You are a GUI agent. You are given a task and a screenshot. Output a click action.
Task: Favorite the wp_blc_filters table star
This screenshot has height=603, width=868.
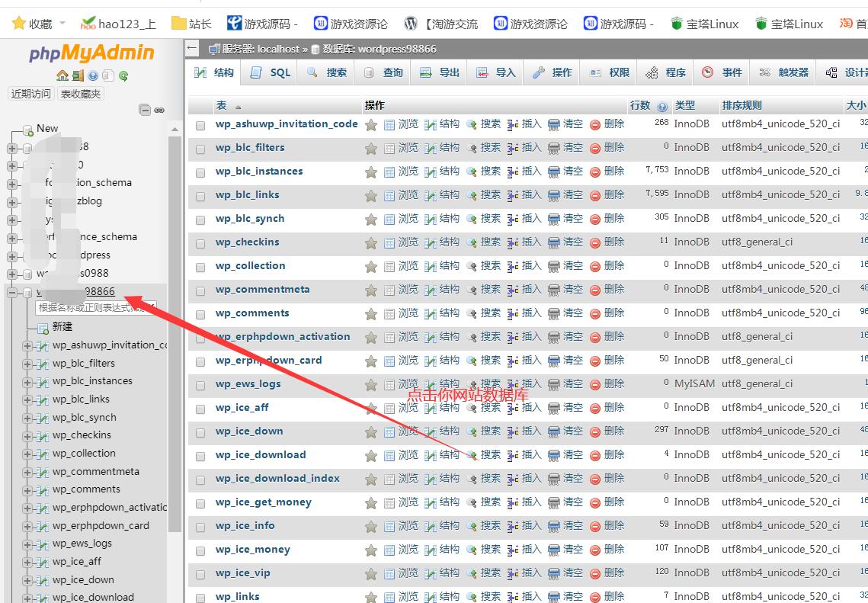click(x=371, y=148)
